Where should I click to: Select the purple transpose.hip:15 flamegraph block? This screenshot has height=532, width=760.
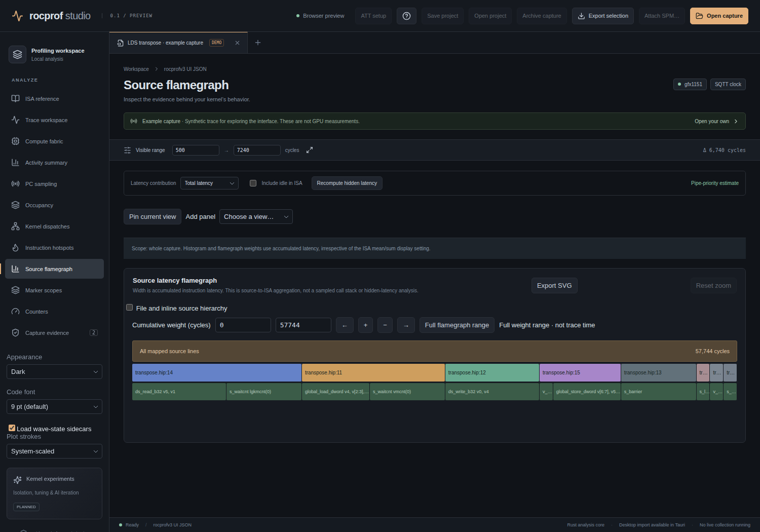(580, 372)
